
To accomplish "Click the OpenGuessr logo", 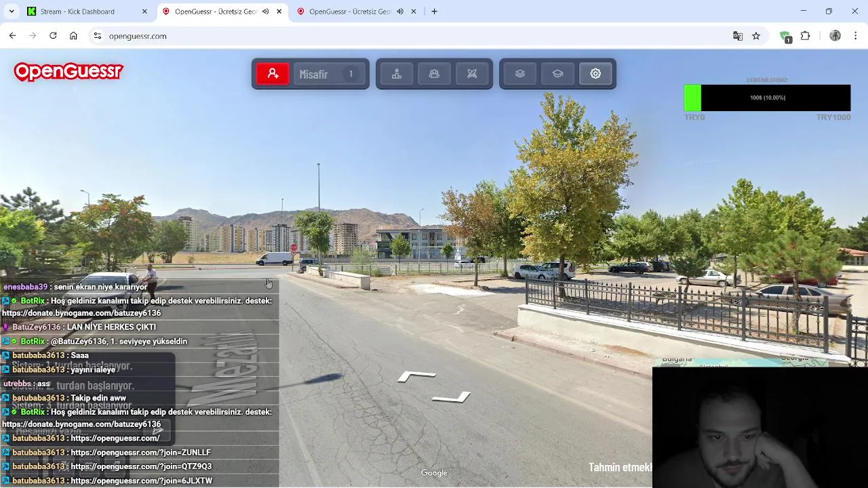I will pyautogui.click(x=68, y=71).
